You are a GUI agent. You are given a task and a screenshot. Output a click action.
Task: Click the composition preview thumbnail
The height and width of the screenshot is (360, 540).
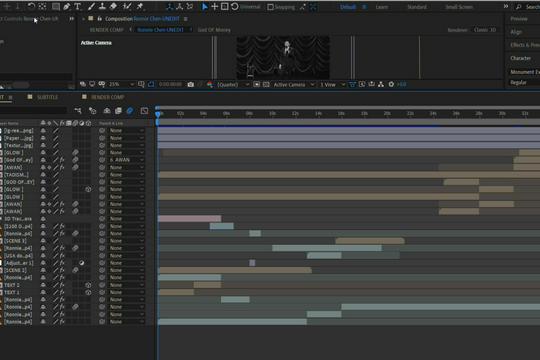(283, 57)
